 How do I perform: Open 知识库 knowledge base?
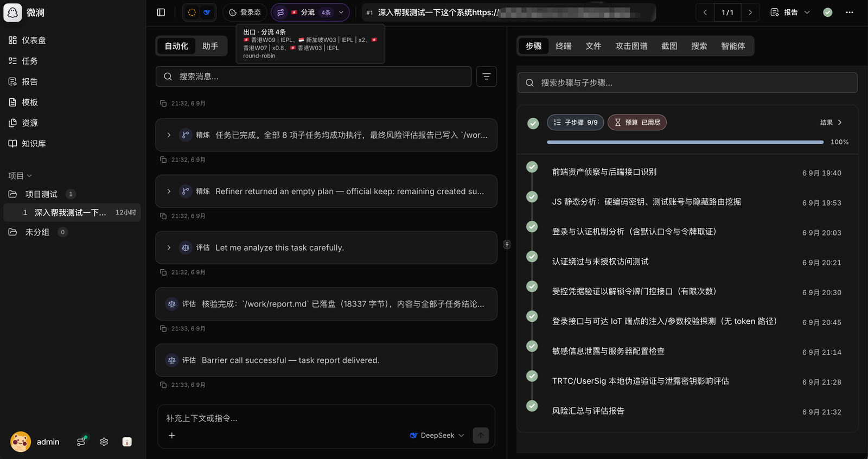27,143
